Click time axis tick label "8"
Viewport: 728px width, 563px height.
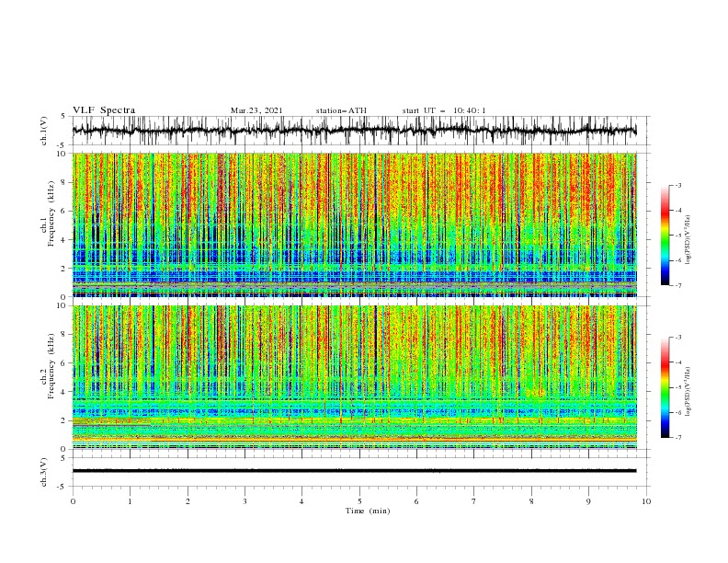tap(531, 501)
